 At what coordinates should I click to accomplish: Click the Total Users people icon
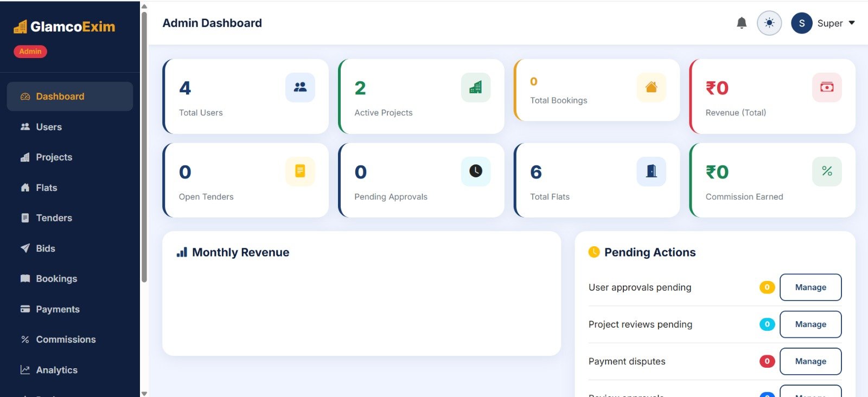click(300, 87)
